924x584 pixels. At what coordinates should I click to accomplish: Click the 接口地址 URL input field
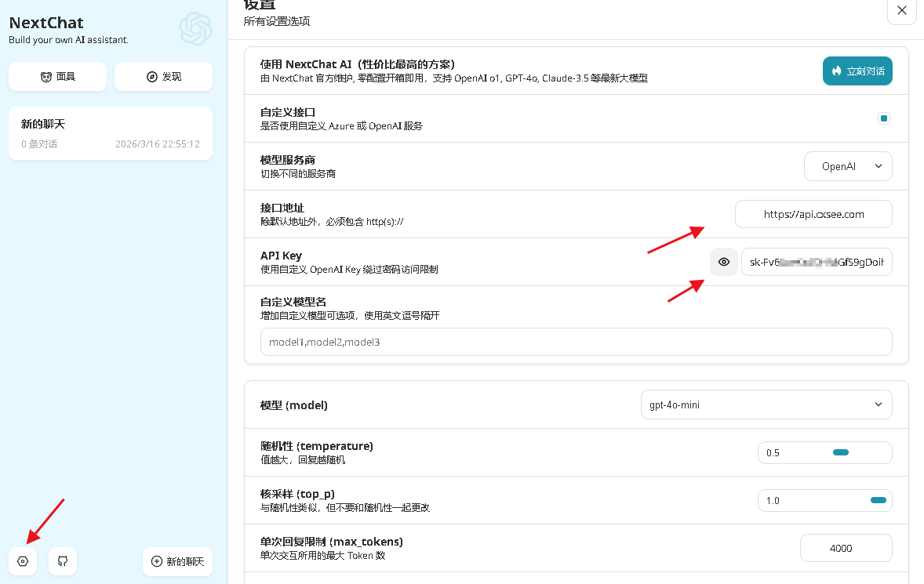(813, 214)
